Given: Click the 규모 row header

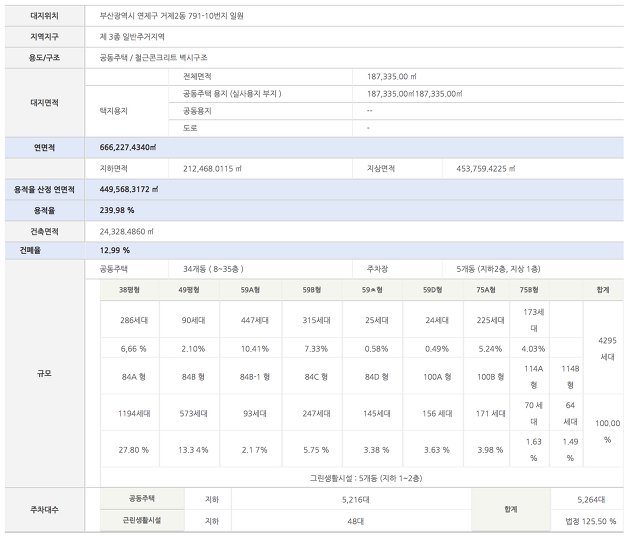Looking at the screenshot, I should [x=44, y=374].
